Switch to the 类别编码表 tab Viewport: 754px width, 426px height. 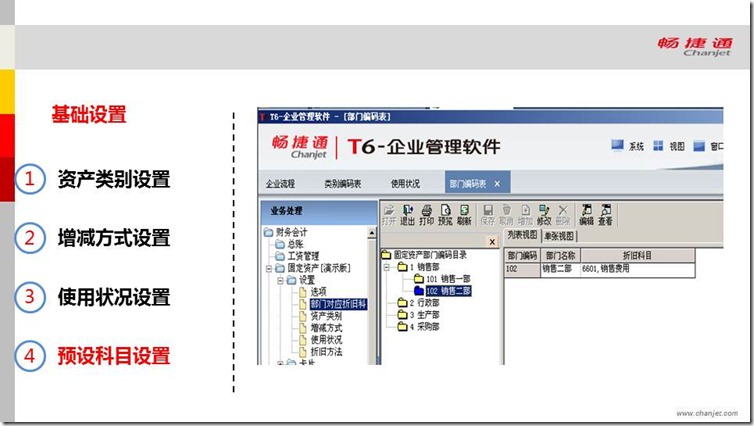click(342, 184)
